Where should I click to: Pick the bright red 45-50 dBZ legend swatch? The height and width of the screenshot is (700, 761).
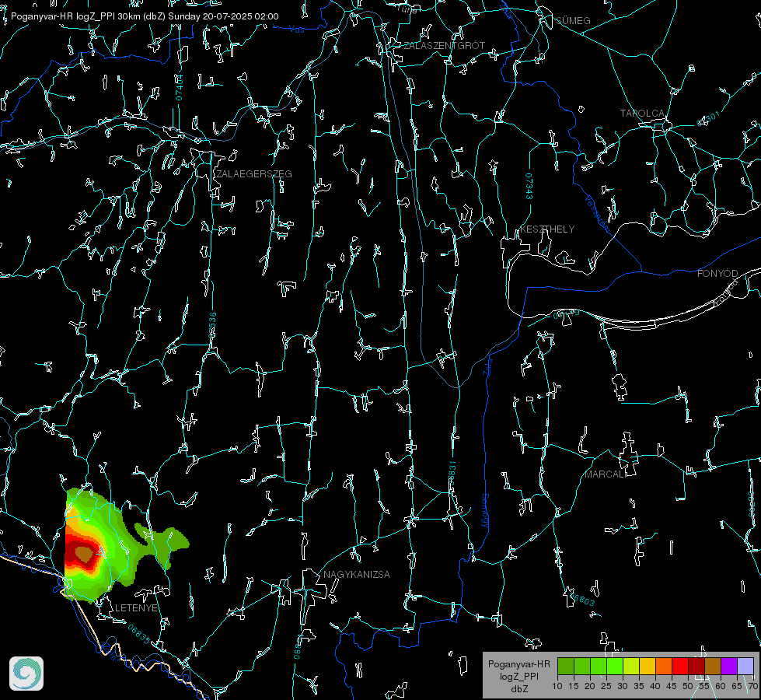(x=680, y=666)
